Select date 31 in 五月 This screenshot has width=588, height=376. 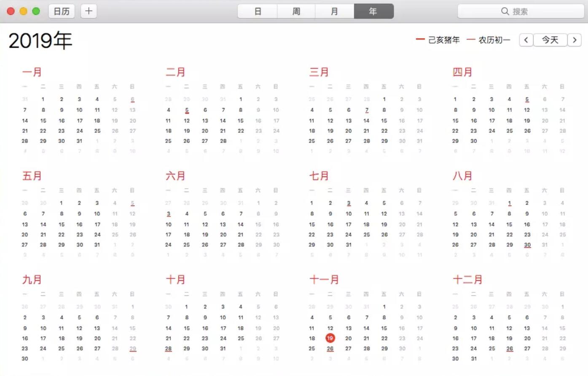coord(97,245)
